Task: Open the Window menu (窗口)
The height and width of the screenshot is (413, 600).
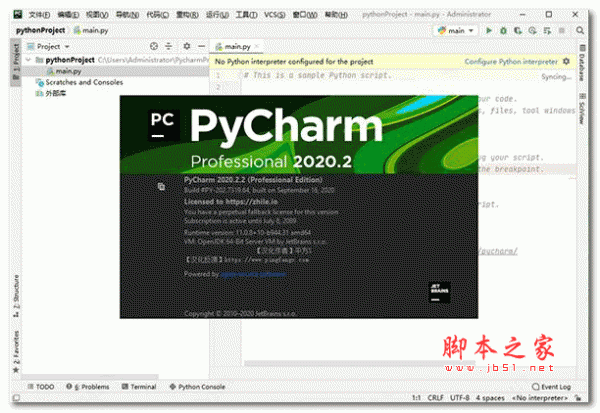Action: (305, 15)
